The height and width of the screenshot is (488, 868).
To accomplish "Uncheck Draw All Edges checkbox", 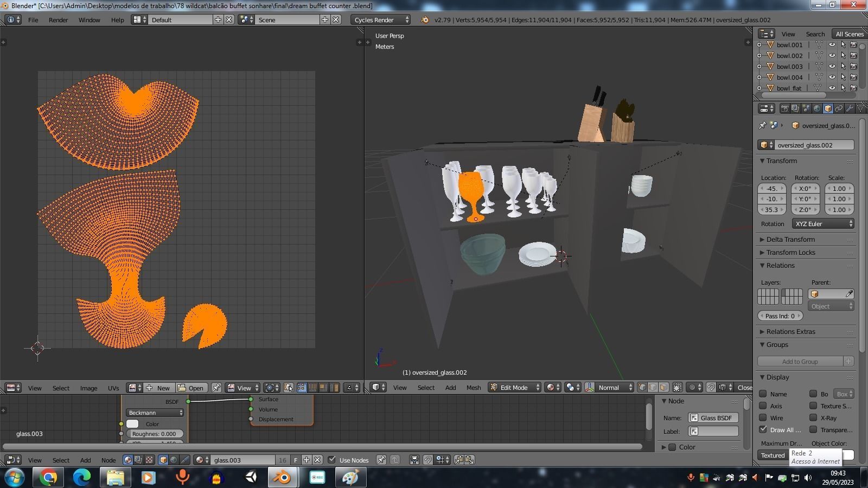I will coord(763,429).
